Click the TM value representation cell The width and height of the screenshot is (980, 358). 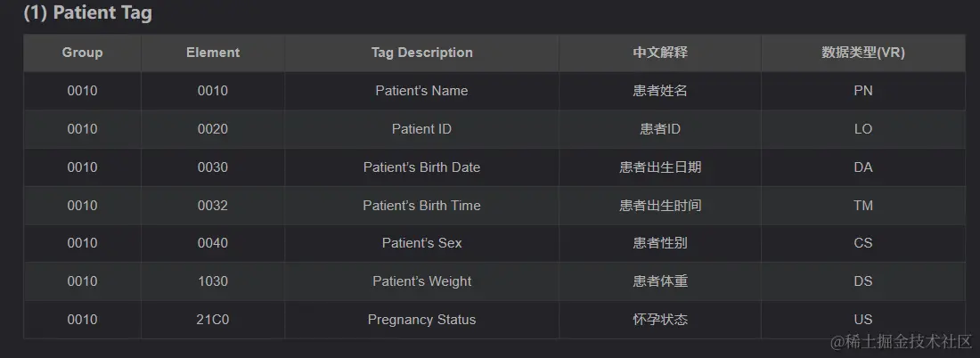pos(862,206)
